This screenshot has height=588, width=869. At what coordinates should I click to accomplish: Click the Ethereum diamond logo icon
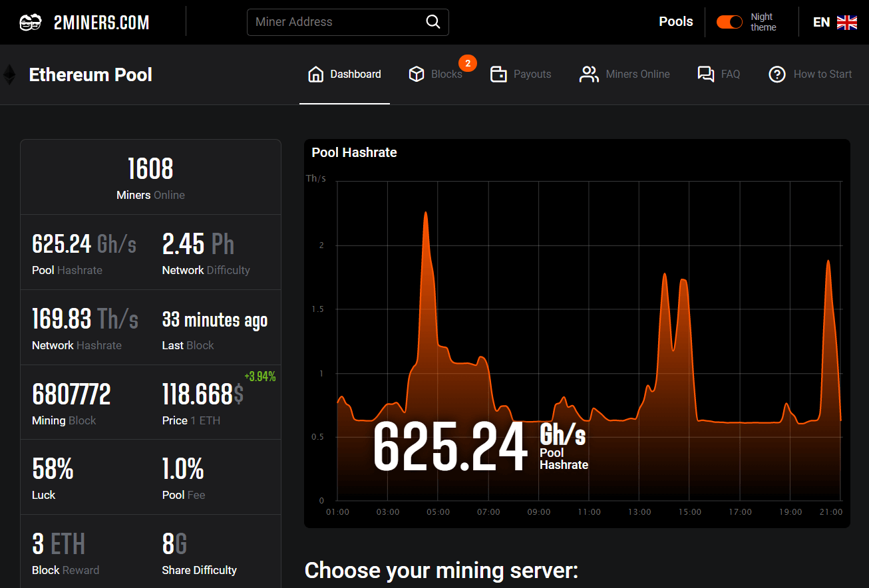tap(9, 74)
